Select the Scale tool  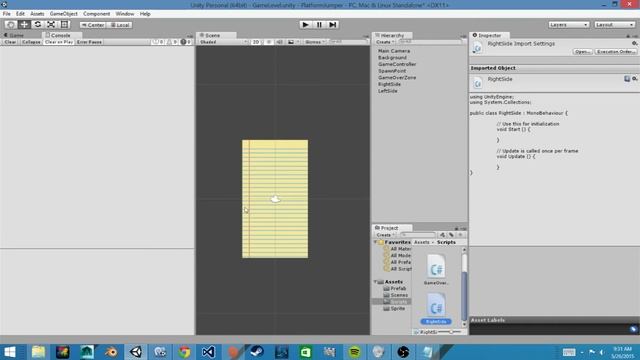pyautogui.click(x=51, y=24)
